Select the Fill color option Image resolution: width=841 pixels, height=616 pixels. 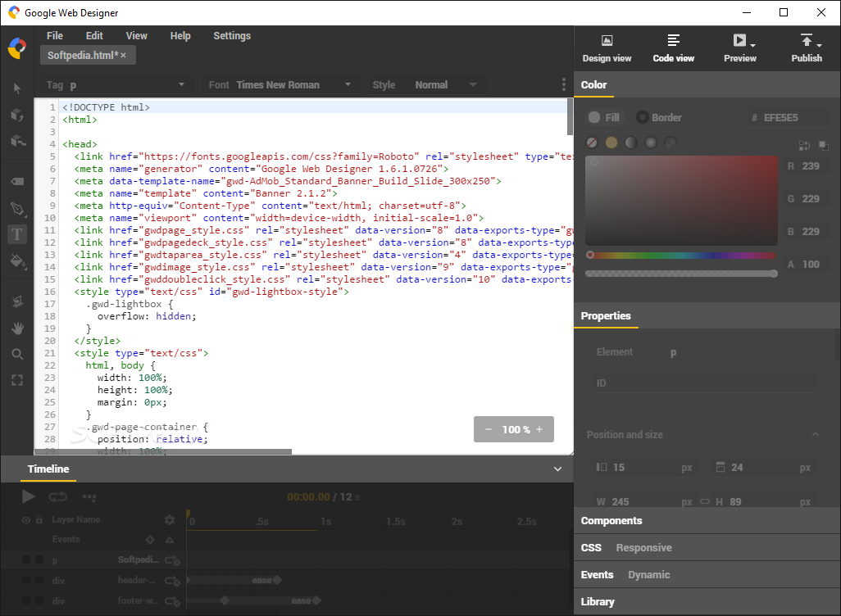[603, 117]
